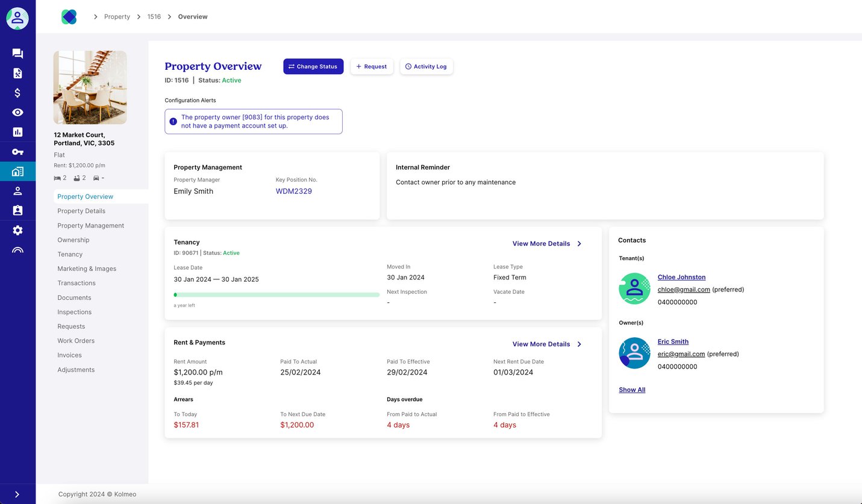Click key position number WDM2329
862x504 pixels.
coord(294,191)
